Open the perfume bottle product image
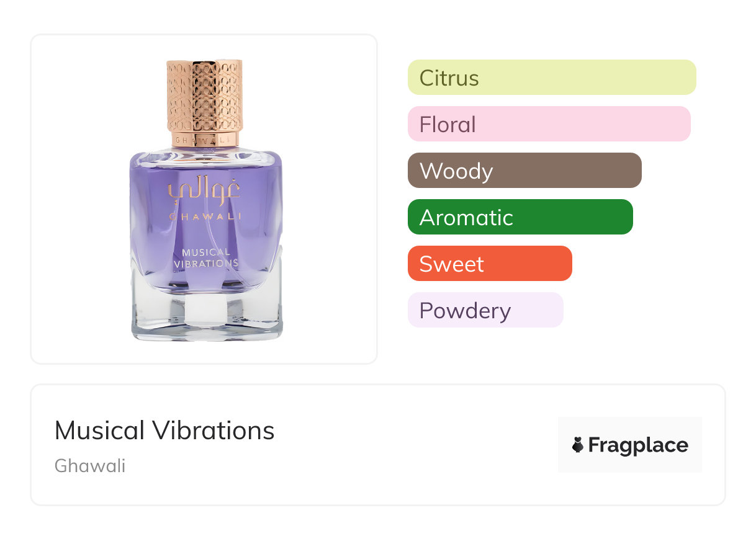 (204, 199)
